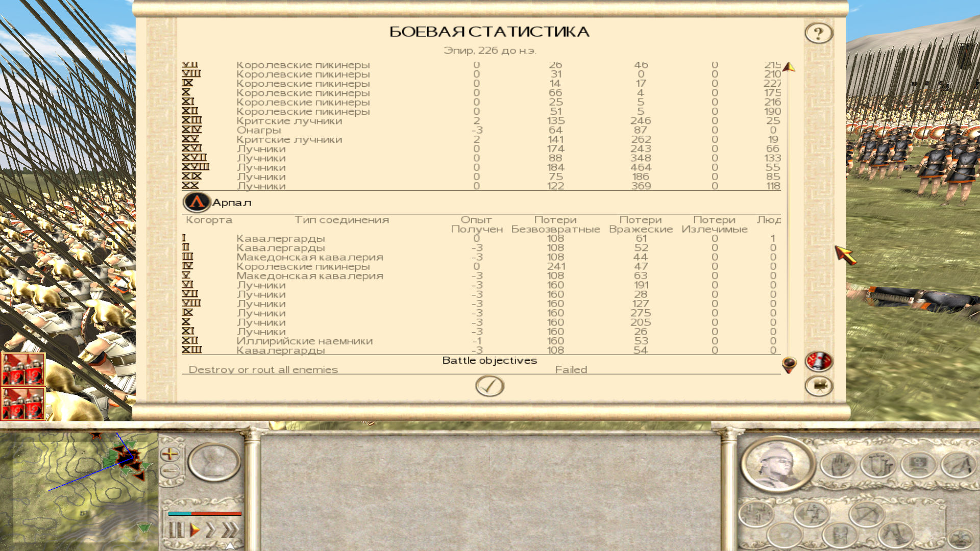Click the halt hand icon
The width and height of the screenshot is (980, 551).
[x=838, y=465]
